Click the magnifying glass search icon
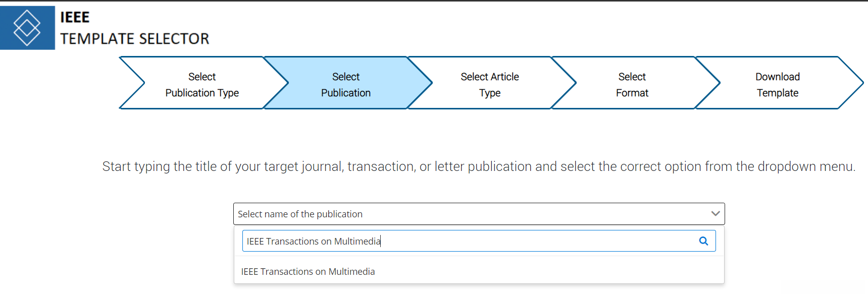Screen dimensions: 868x298 click(x=703, y=241)
